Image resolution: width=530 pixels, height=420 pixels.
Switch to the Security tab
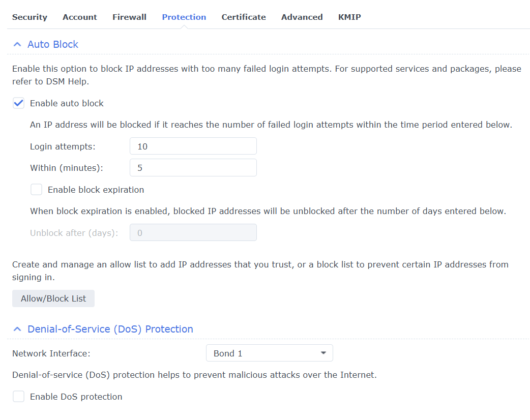pyautogui.click(x=30, y=17)
